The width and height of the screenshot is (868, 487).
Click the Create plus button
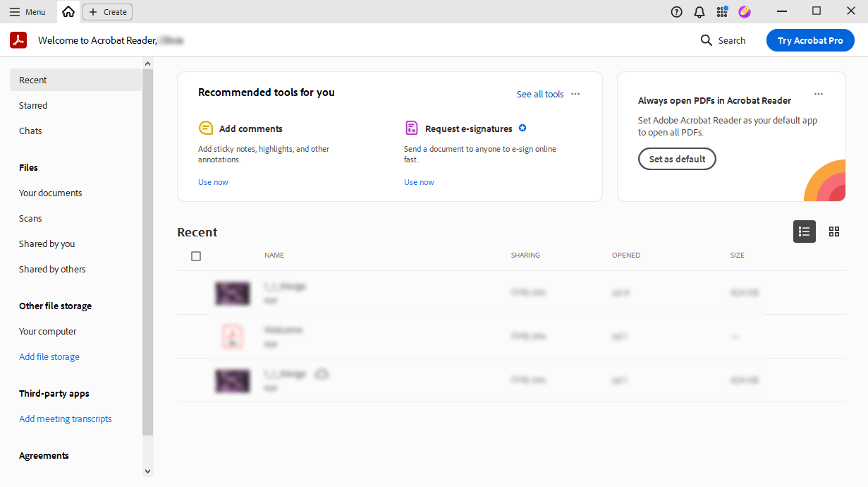point(107,12)
